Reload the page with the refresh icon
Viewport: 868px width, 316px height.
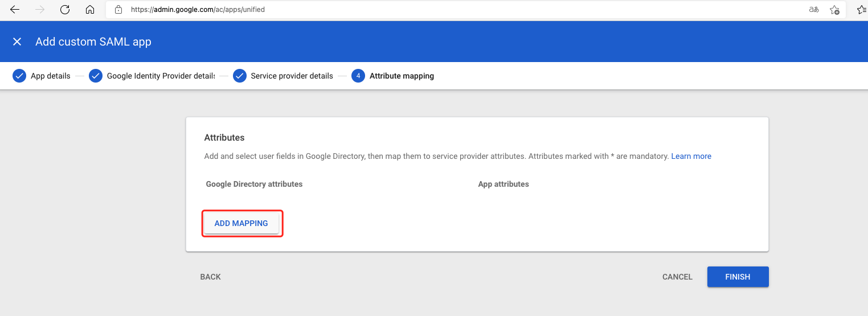click(x=64, y=10)
